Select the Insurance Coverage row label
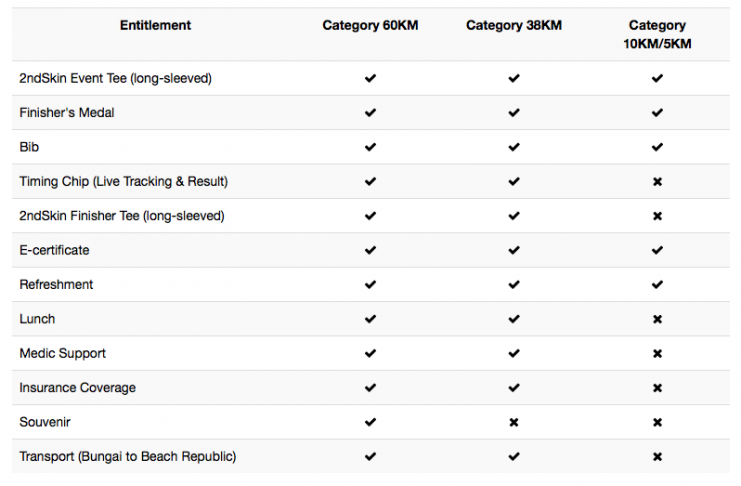Image resolution: width=741 pixels, height=486 pixels. [78, 388]
